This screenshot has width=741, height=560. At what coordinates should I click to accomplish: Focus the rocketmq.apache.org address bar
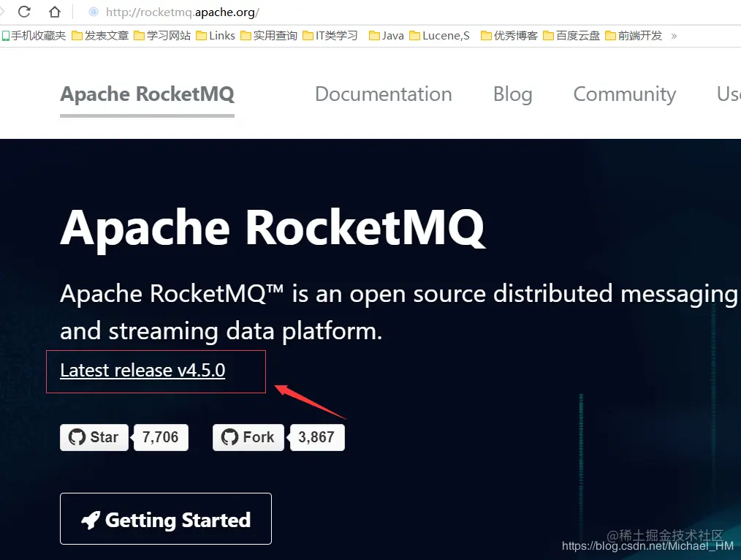(x=182, y=12)
